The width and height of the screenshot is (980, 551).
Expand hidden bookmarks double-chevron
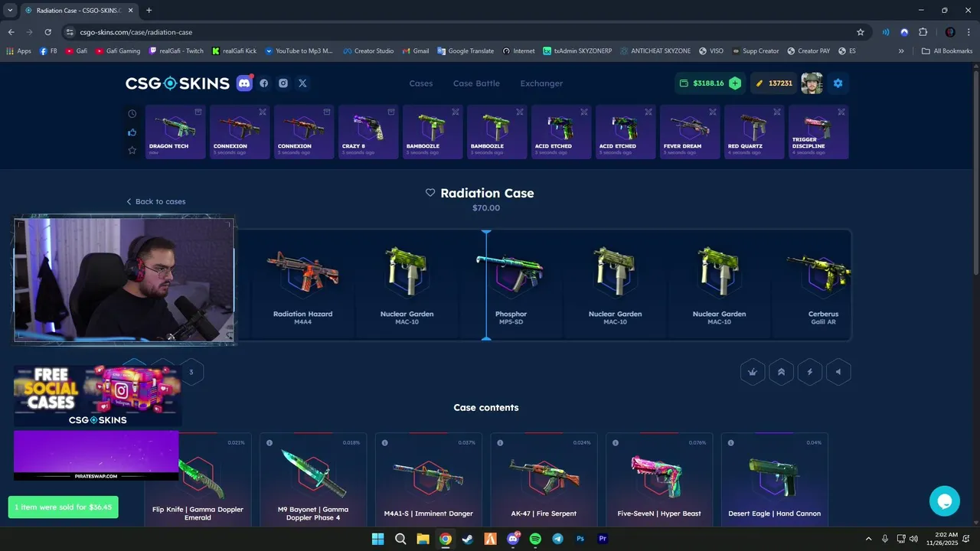[901, 51]
